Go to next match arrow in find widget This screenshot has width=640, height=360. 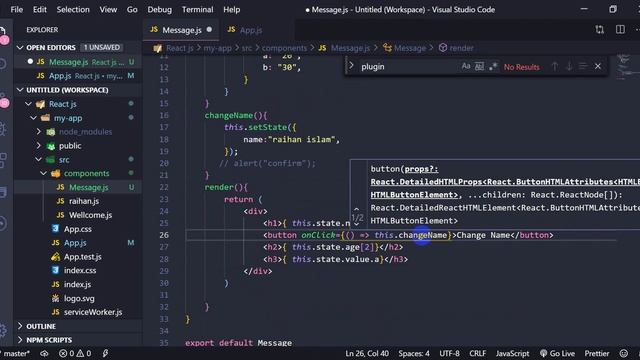[569, 66]
